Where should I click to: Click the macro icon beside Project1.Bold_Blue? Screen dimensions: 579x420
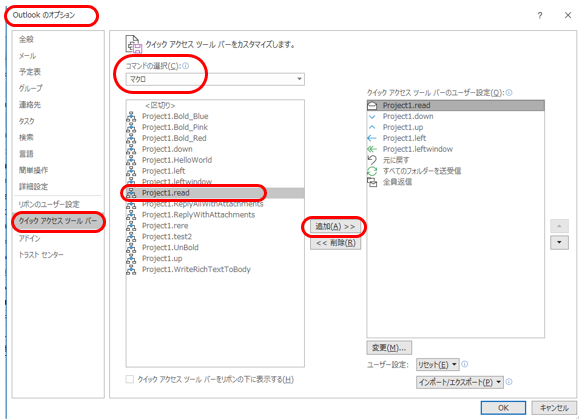click(131, 117)
